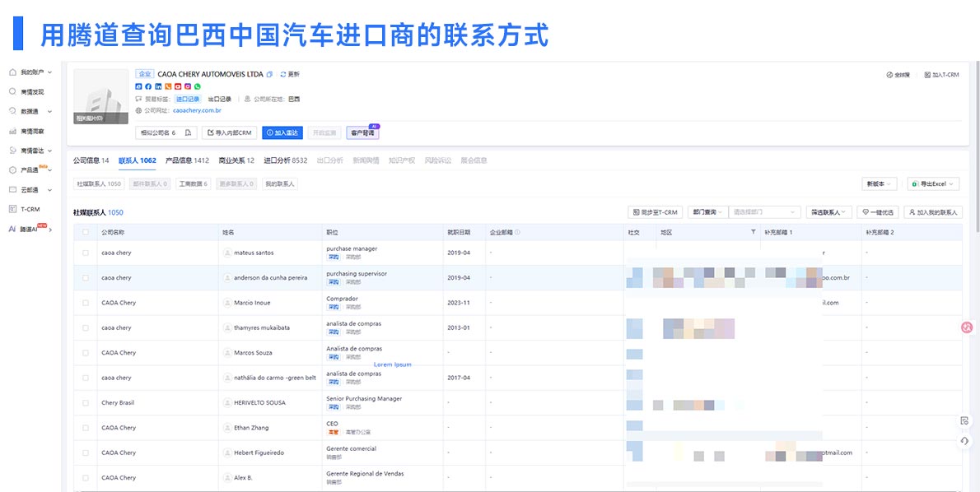Click the WhatsApp icon under company name

(x=198, y=86)
